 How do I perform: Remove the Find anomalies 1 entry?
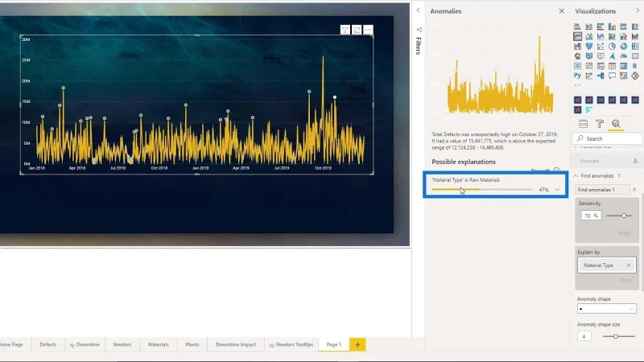pos(634,190)
